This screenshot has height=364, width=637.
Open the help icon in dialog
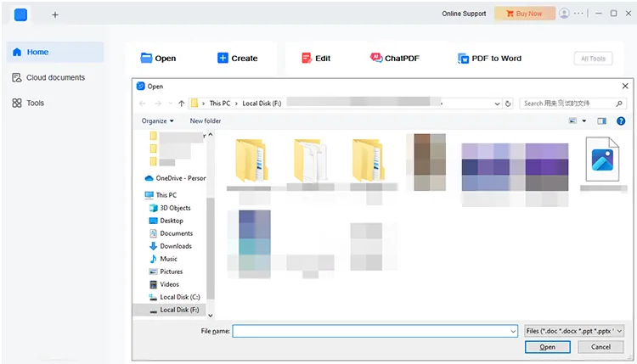621,121
